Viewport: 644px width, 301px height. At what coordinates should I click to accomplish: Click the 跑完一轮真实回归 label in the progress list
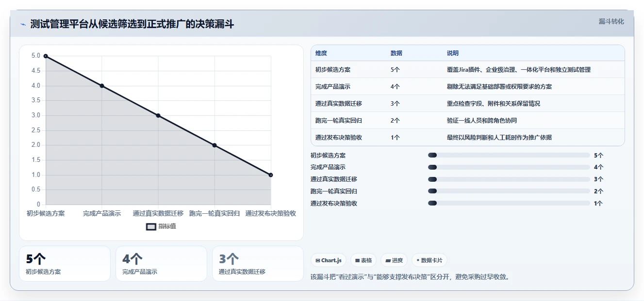(334, 191)
